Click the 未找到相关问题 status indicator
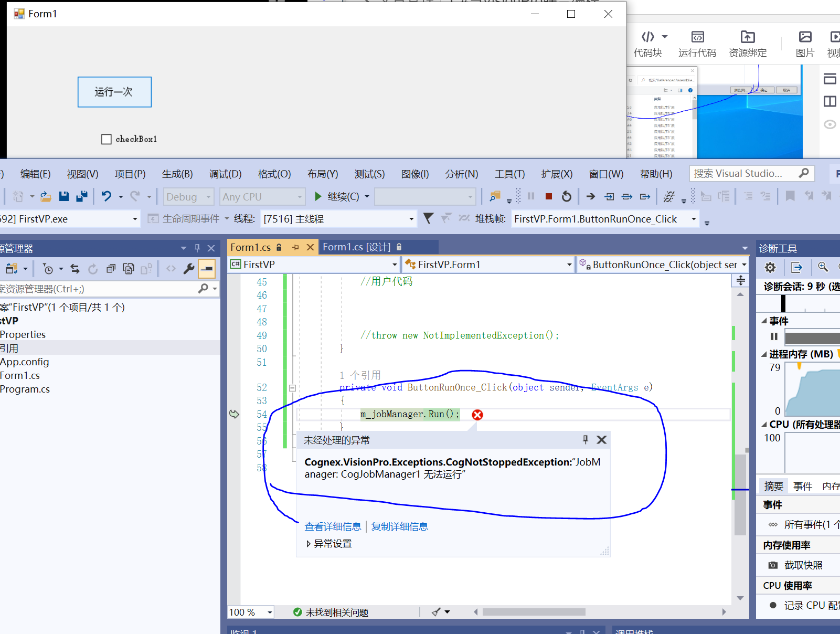 point(331,612)
